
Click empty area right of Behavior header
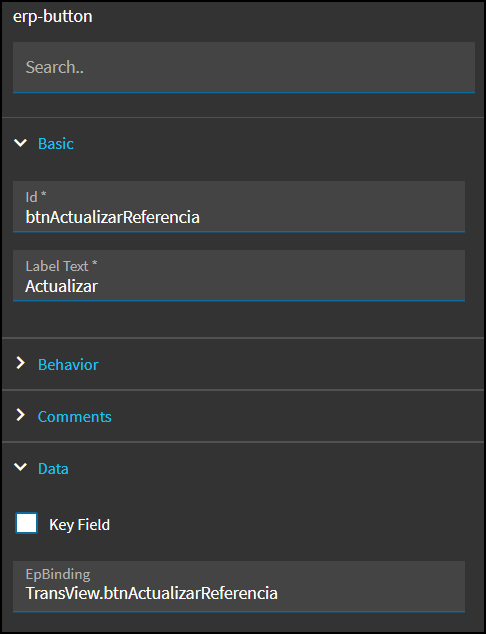291,364
